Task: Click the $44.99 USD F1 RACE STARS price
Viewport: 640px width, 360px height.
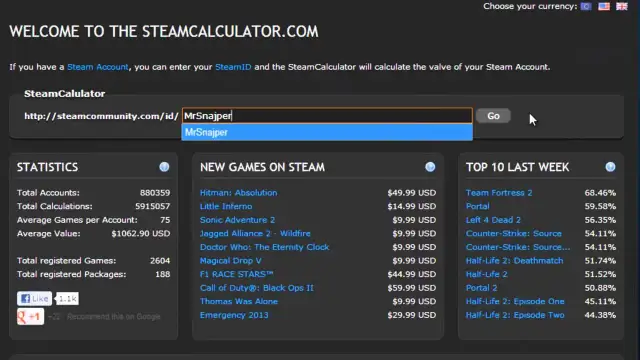Action: [411, 274]
